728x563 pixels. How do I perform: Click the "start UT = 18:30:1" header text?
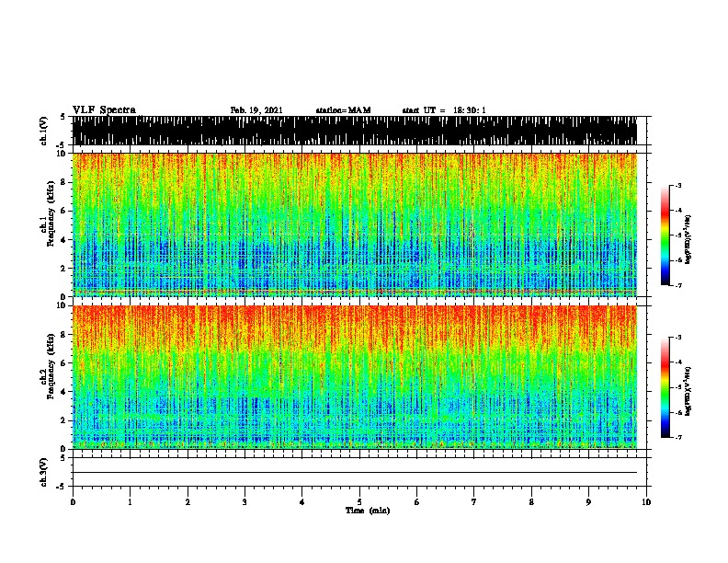(444, 110)
